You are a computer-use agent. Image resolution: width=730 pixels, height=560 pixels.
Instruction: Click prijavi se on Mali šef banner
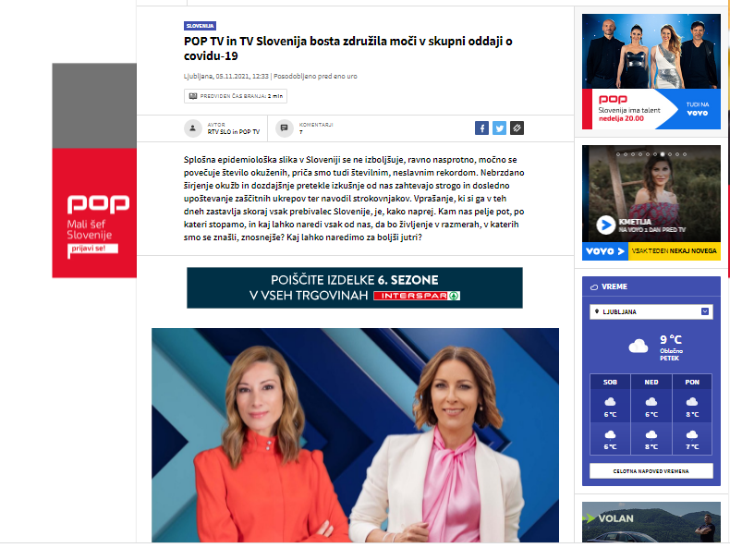coord(92,250)
